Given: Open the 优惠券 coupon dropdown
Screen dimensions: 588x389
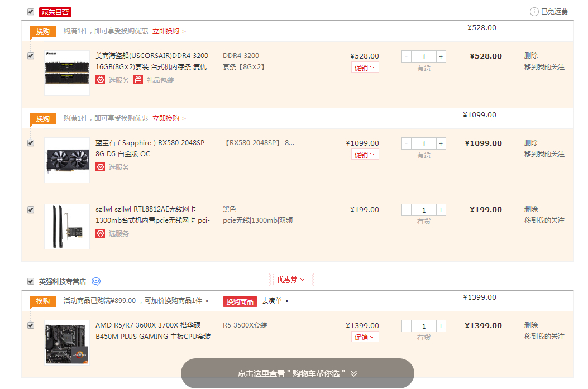Looking at the screenshot, I should coord(291,280).
